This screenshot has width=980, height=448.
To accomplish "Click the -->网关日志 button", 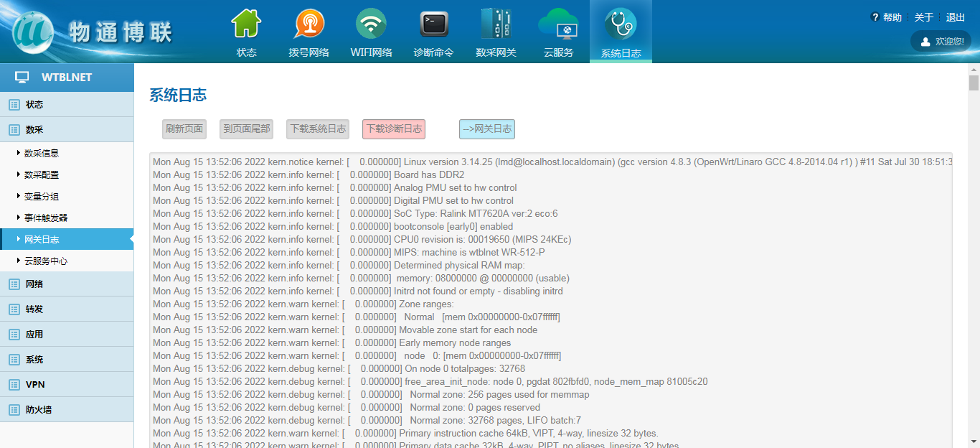I will click(487, 129).
